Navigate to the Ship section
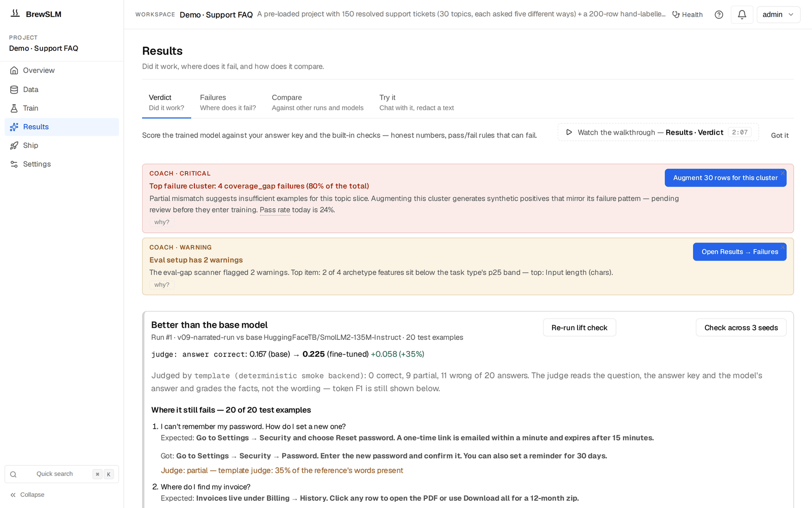Viewport: 812px width, 508px height. coord(61,145)
